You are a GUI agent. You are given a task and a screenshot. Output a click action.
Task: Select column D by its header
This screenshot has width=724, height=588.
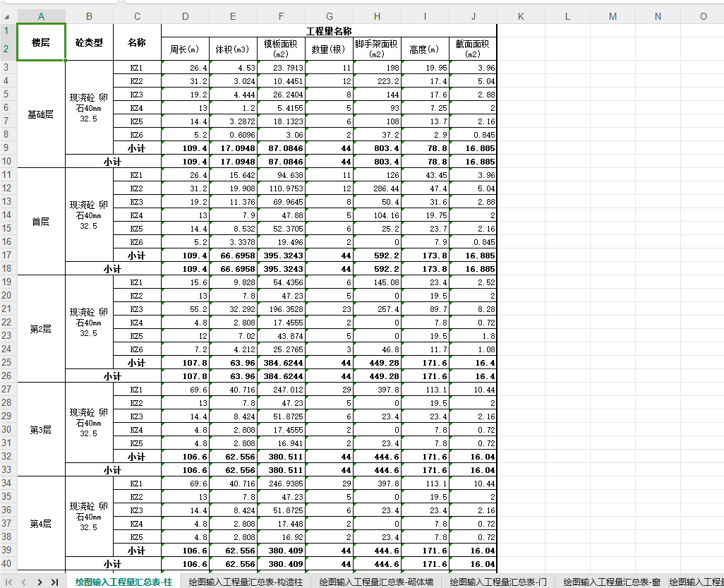(185, 17)
